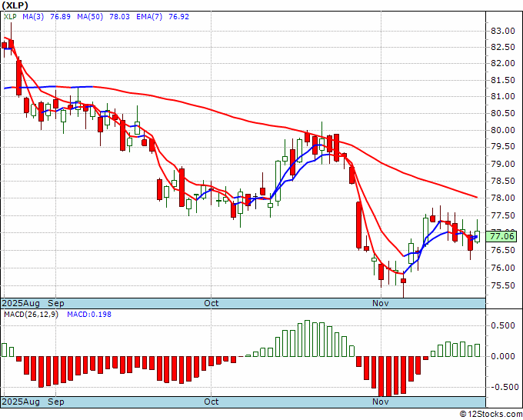Click the 78.03 MA(50) value
The height and width of the screenshot is (420, 523).
119,17
